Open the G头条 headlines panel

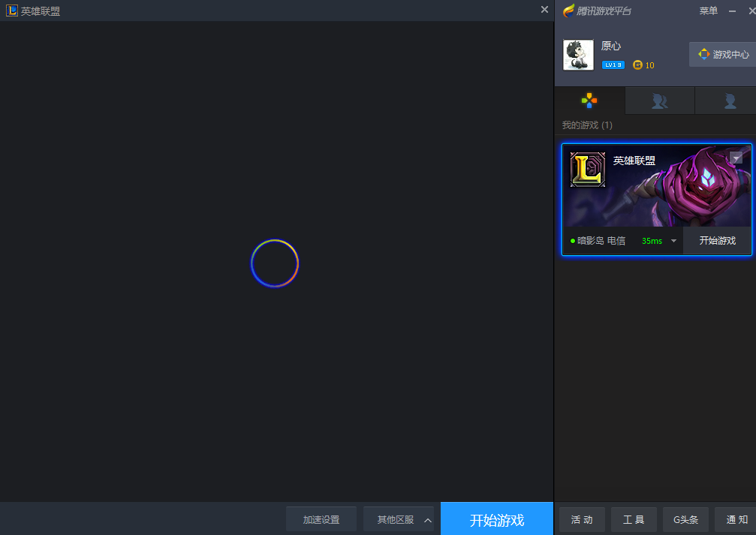tap(685, 519)
